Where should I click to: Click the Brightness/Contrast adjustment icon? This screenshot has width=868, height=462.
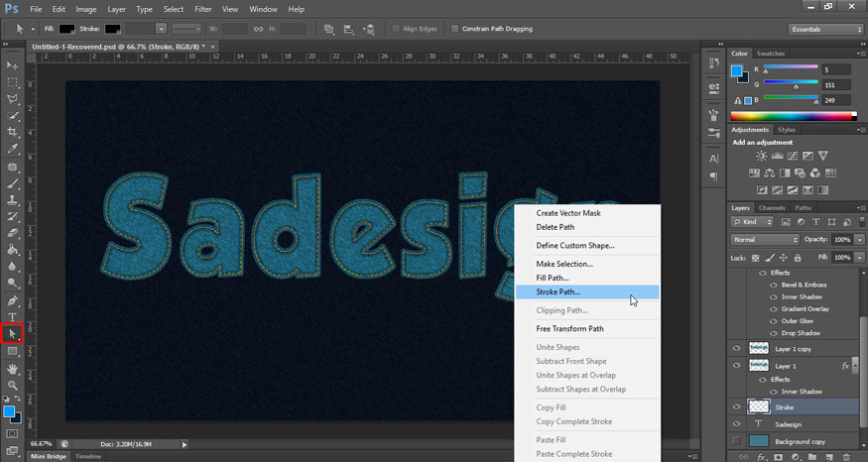point(762,156)
